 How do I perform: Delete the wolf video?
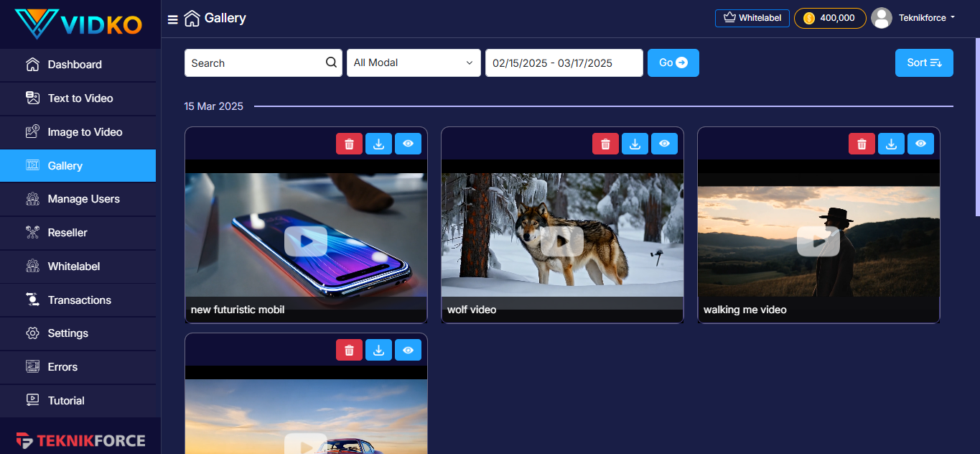point(605,144)
